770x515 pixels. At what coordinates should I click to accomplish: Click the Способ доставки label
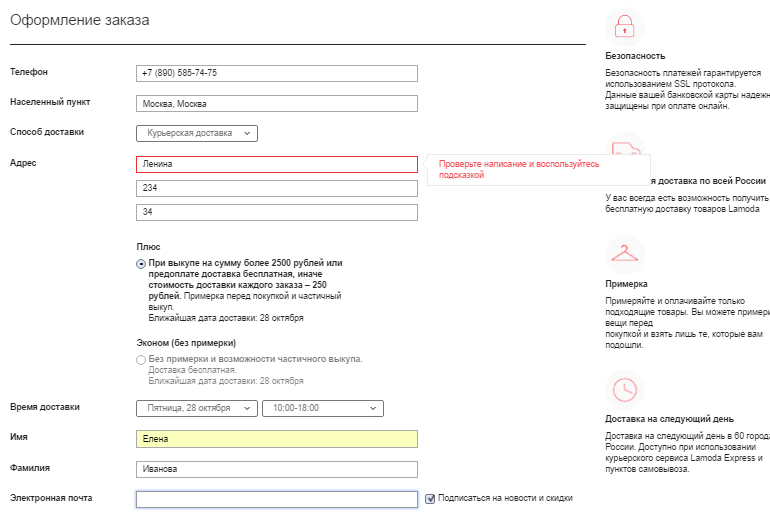(47, 132)
